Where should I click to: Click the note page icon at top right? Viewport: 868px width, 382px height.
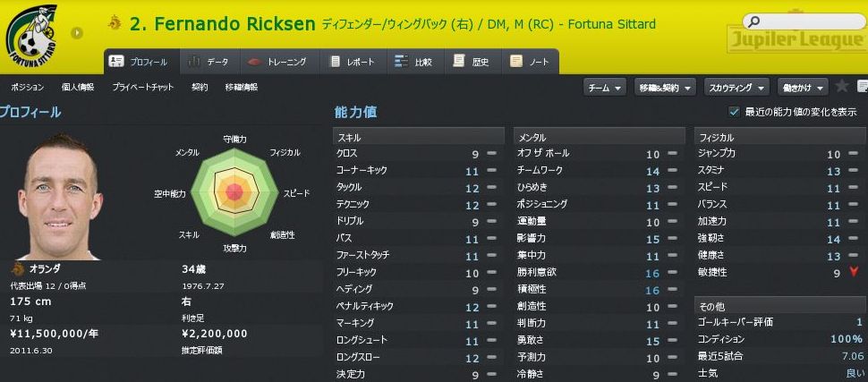tap(863, 87)
